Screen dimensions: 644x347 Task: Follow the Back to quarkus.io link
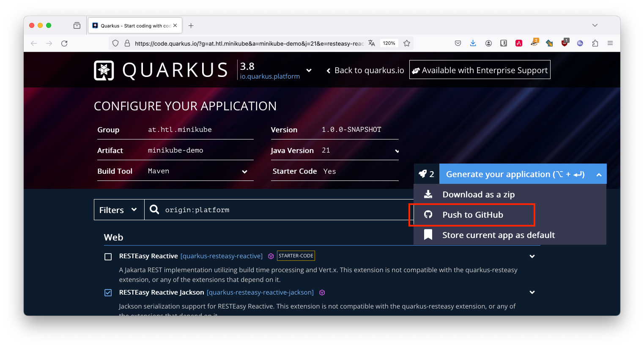click(365, 70)
